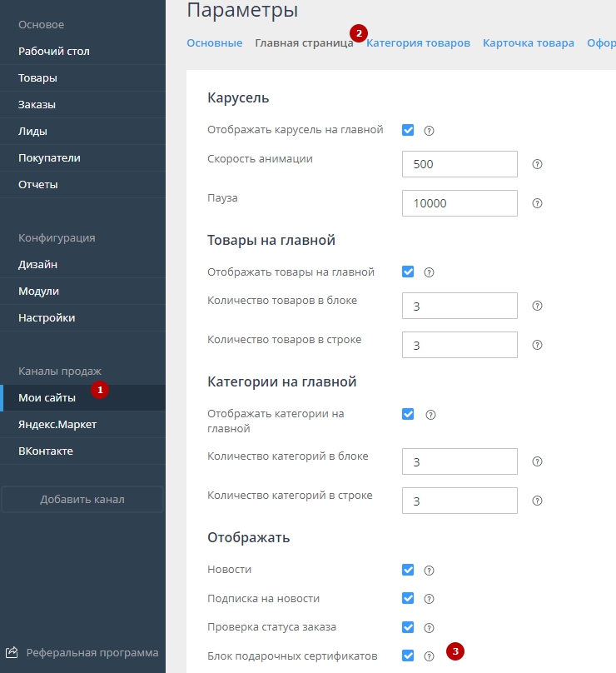Viewport: 616px width, 673px height.
Task: Show help for Количество категорий в строке
Action: coord(537,501)
